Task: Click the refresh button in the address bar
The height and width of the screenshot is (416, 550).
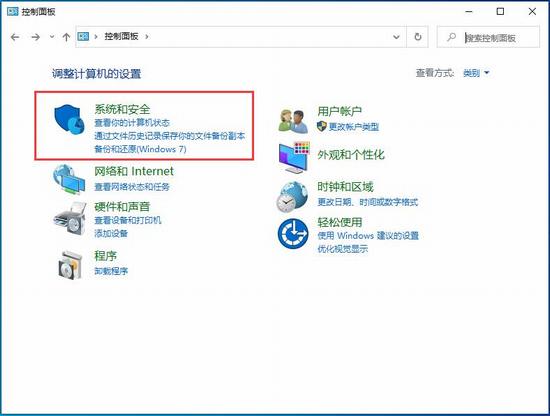Action: pyautogui.click(x=417, y=37)
